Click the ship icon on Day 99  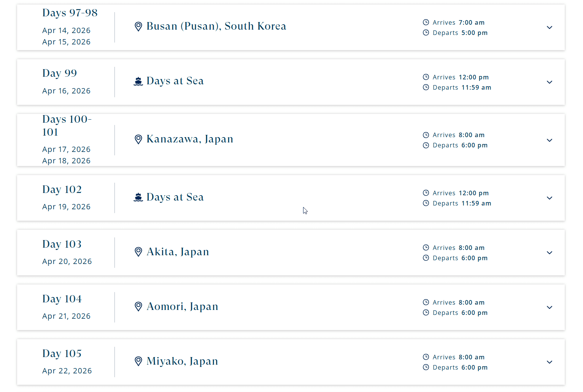[x=138, y=81]
